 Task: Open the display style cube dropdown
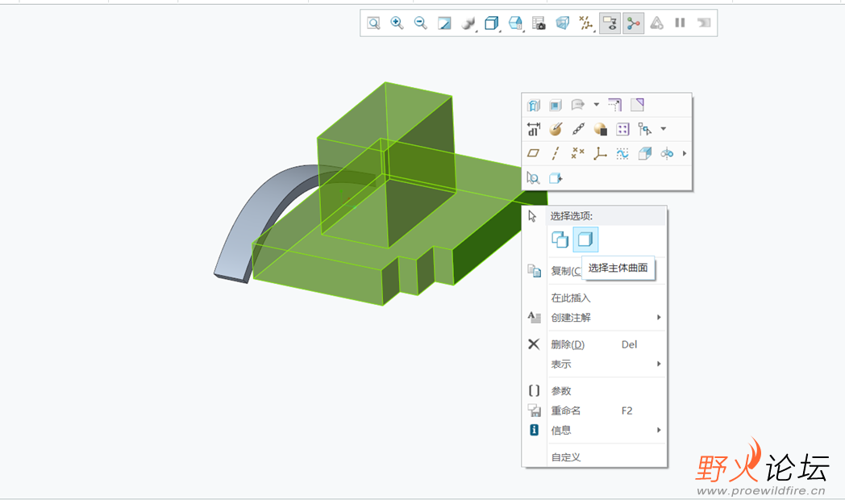pyautogui.click(x=492, y=23)
